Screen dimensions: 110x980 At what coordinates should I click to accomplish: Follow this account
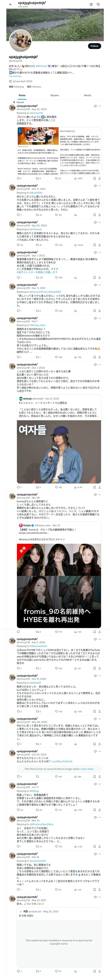[95, 46]
